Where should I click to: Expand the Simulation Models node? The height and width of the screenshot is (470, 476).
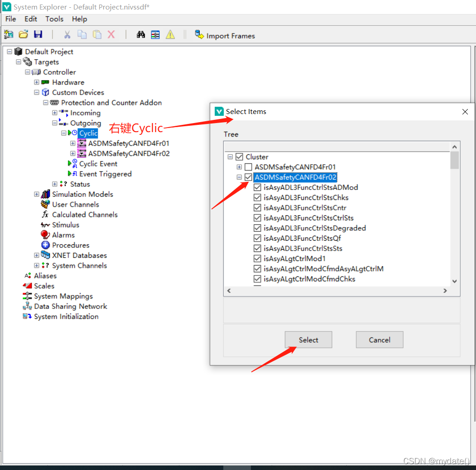[37, 194]
